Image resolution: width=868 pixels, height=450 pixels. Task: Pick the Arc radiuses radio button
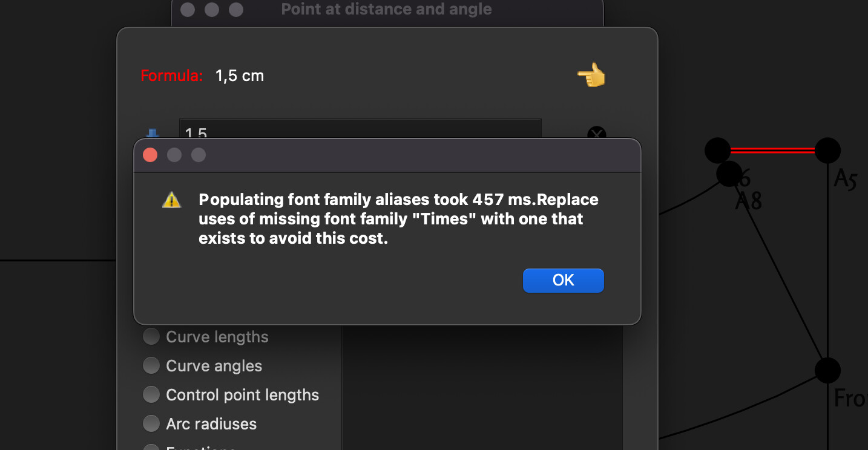tap(151, 424)
